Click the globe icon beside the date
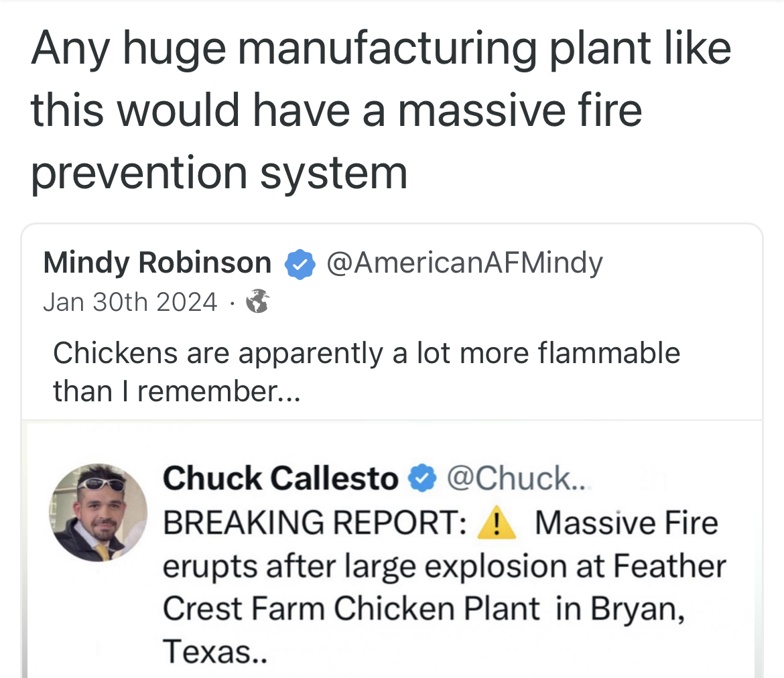 point(257,303)
